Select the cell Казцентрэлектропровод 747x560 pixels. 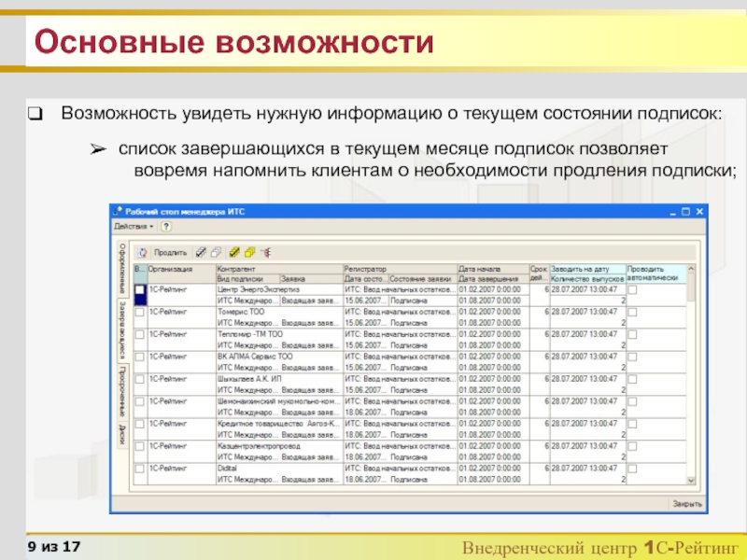click(x=279, y=446)
